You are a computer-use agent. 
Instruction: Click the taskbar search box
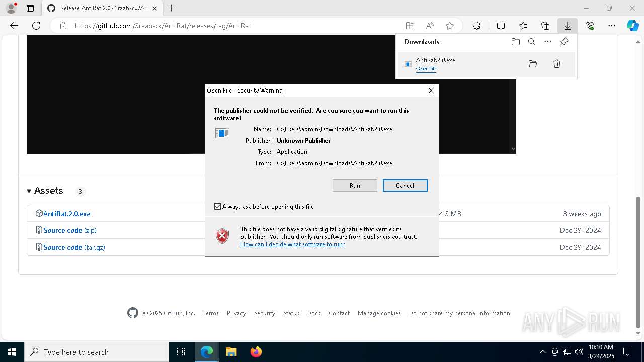click(97, 352)
